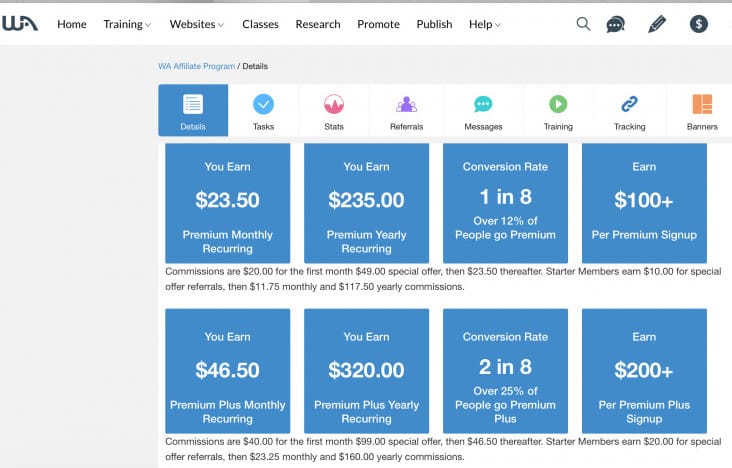Viewport: 732px width, 468px height.
Task: Click the text 'Commissions are $40.00 for the first month'
Action: [x=259, y=441]
